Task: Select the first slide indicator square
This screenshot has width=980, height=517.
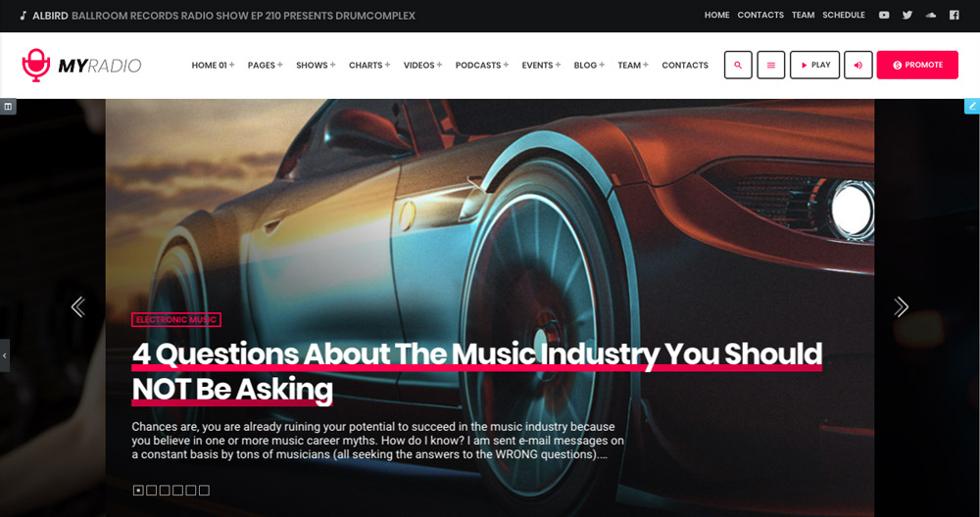Action: tap(138, 491)
